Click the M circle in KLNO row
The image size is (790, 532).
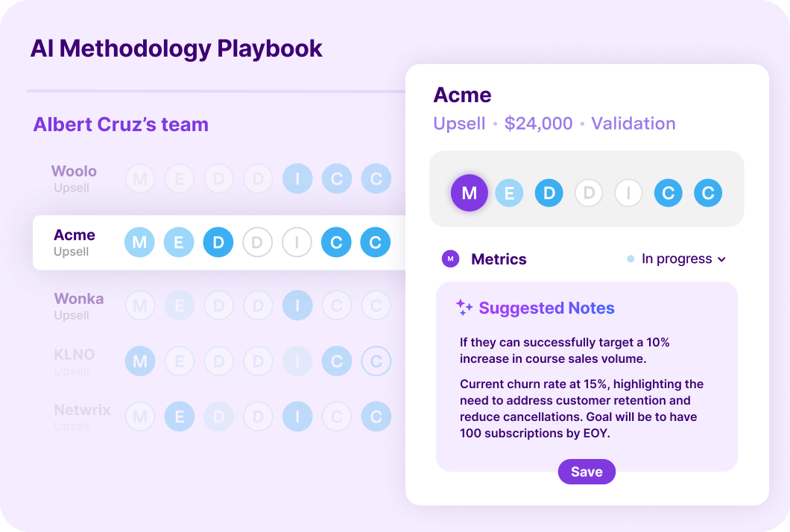click(139, 361)
